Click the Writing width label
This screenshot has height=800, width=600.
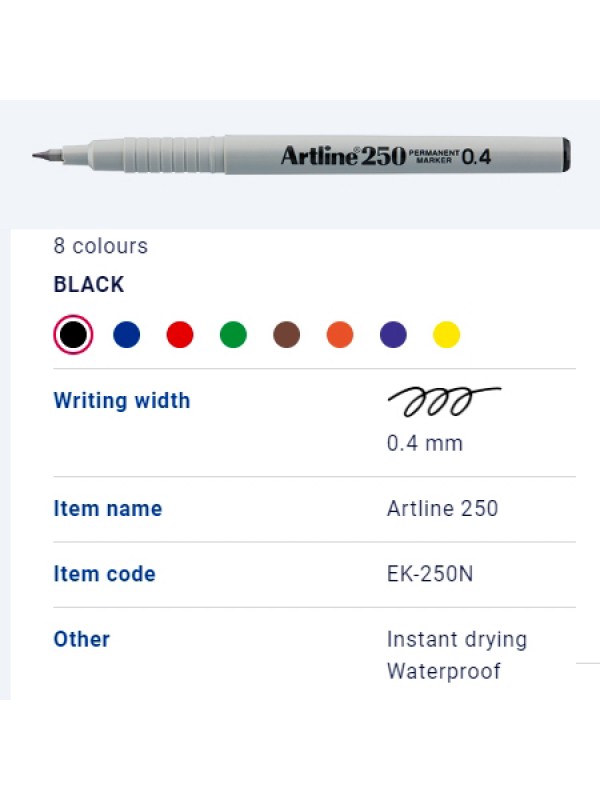tap(122, 401)
